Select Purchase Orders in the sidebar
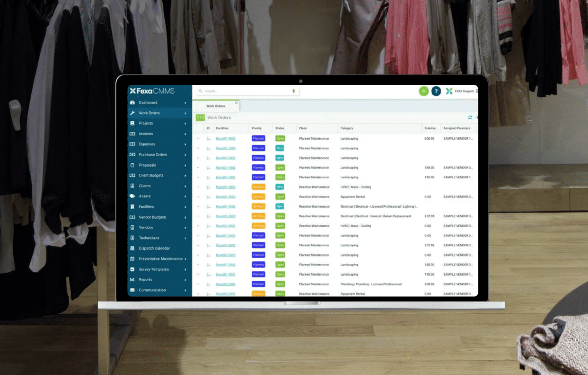Screen dimensions: 588x375 (x=153, y=155)
